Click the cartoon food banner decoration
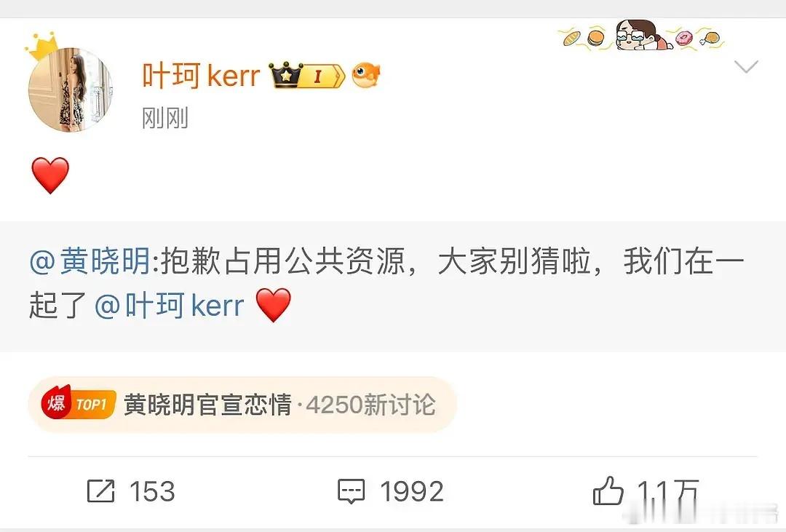Screen dimensions: 786x532 point(642,36)
